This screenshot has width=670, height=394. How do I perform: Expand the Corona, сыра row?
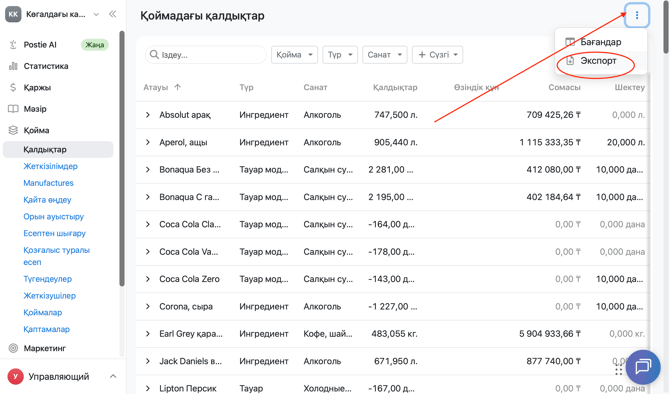(x=147, y=306)
